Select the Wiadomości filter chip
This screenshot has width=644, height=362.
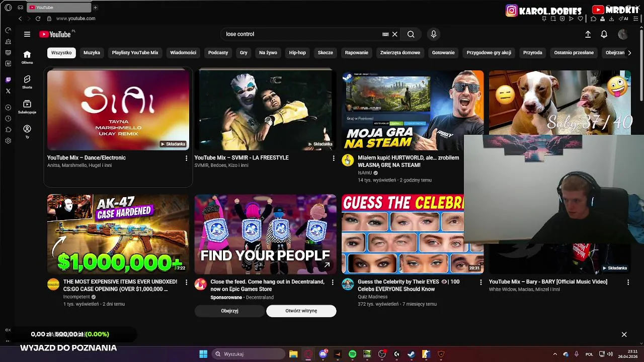click(x=183, y=53)
